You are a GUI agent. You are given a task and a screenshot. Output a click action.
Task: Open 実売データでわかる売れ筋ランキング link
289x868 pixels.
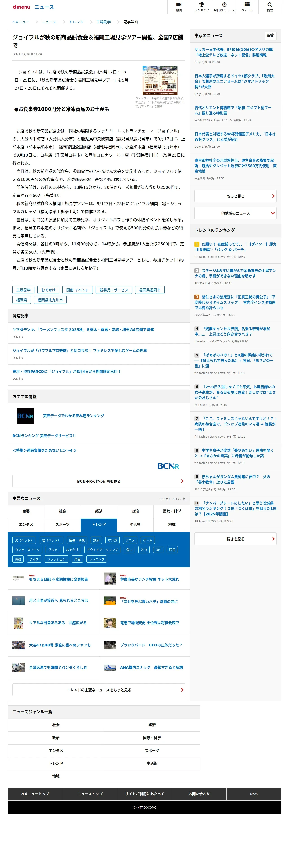(73, 416)
